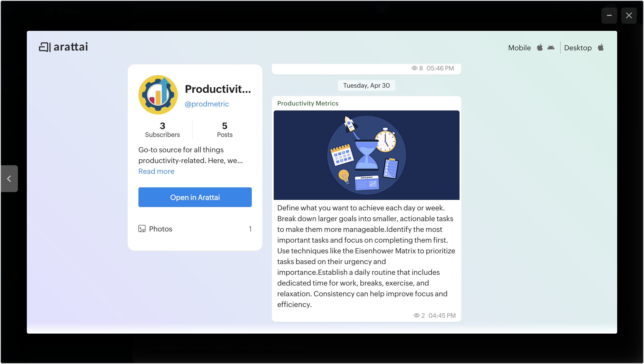Click the Desktop Apple macOS icon
The width and height of the screenshot is (644, 364).
pyautogui.click(x=601, y=47)
